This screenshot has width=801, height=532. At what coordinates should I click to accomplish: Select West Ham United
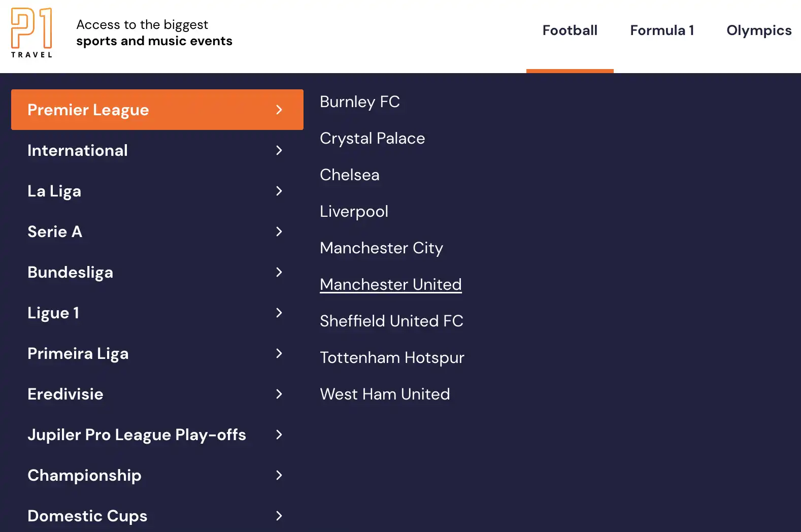coord(385,394)
